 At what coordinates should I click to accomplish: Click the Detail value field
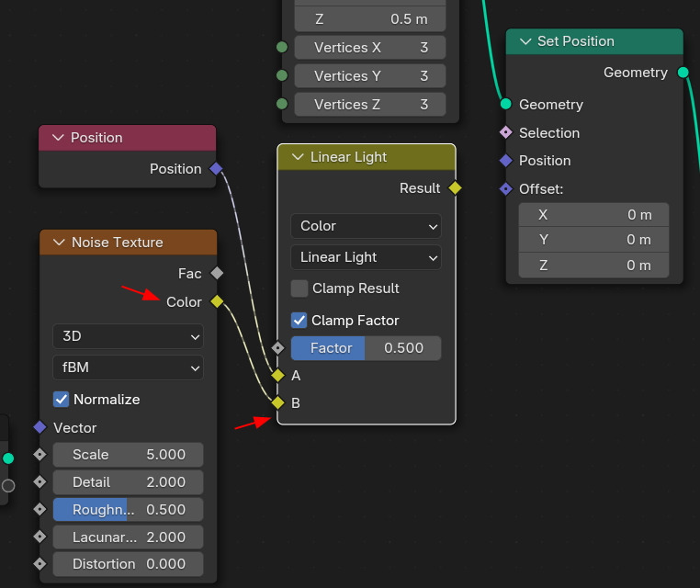point(128,482)
